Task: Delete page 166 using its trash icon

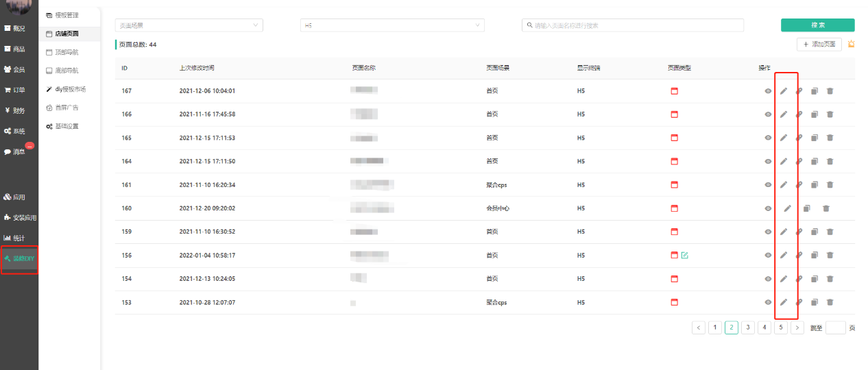Action: tap(830, 114)
